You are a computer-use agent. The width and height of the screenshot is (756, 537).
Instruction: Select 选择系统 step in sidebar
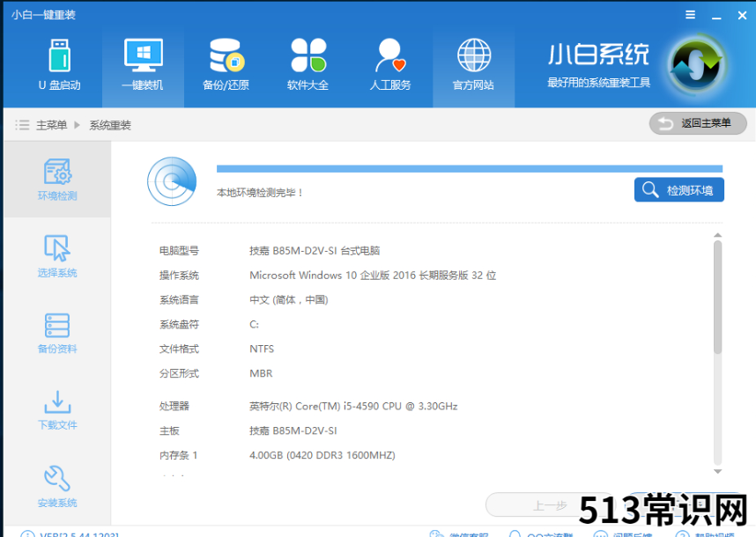pos(57,256)
